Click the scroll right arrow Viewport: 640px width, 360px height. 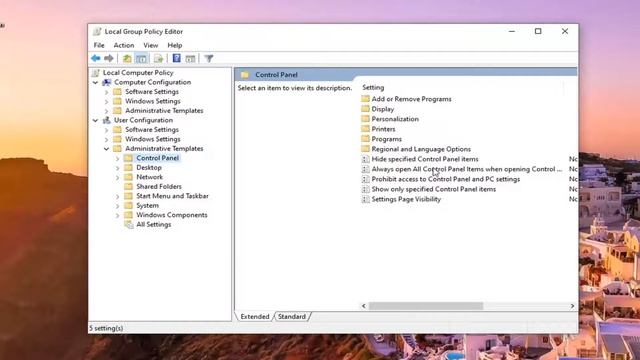click(572, 306)
